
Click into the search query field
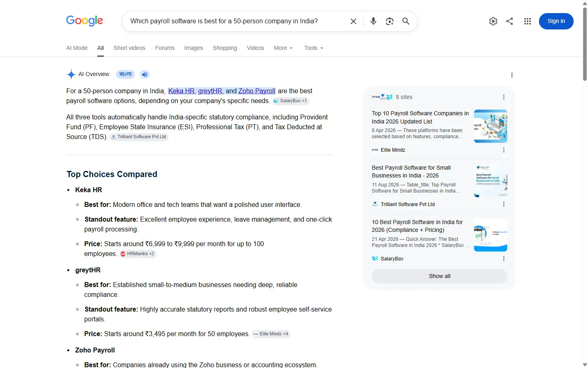(x=237, y=21)
